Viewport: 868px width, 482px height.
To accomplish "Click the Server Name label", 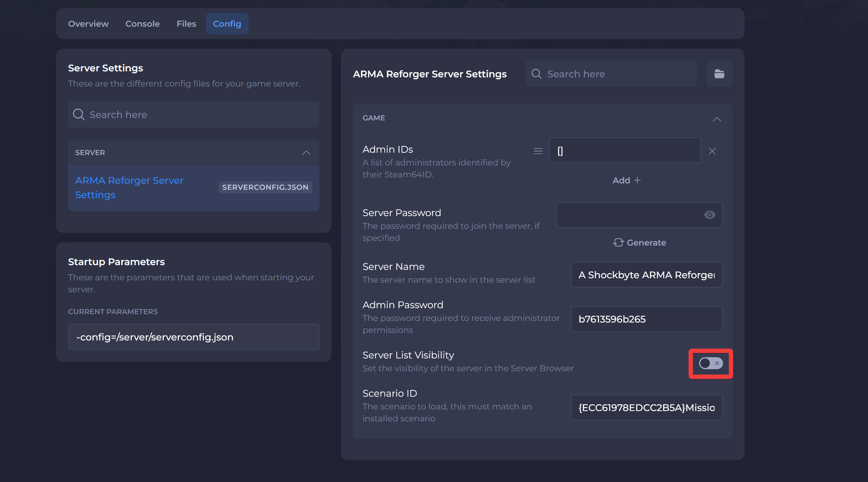I will click(x=393, y=266).
